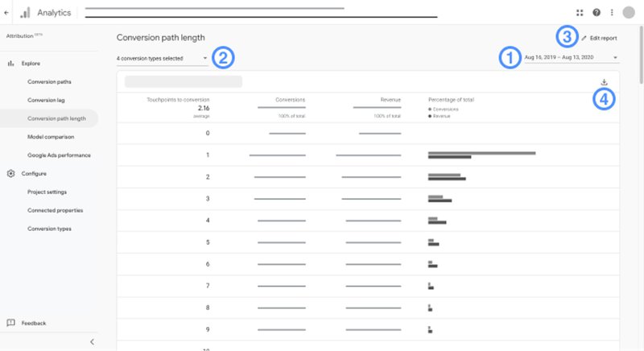Open Conversion lag report
Image resolution: width=644 pixels, height=351 pixels.
coord(46,100)
